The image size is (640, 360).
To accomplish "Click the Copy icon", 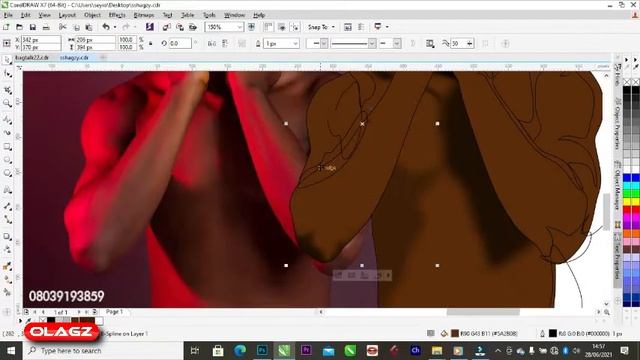I will [76, 27].
